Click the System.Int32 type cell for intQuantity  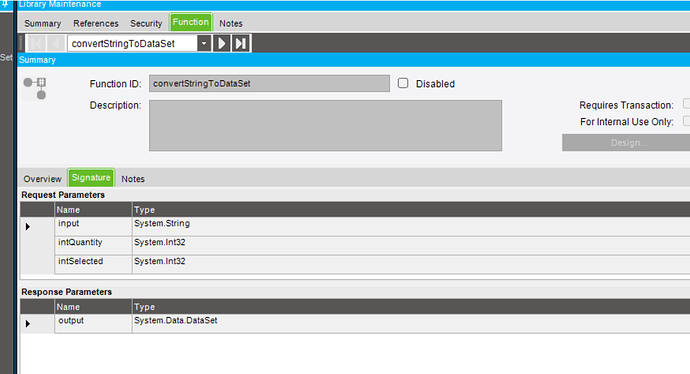coord(411,246)
